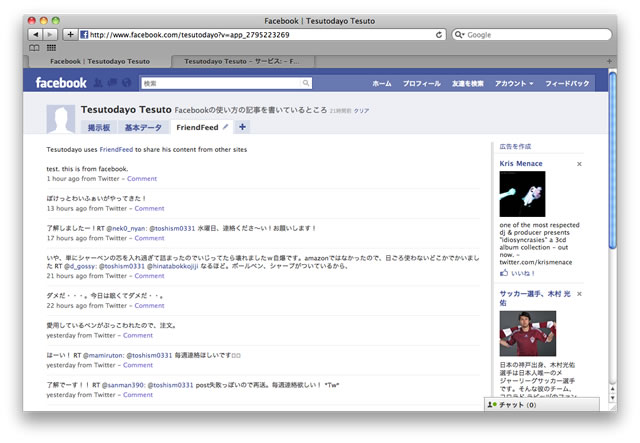Click the FriendFeed link in the intro text
Image resolution: width=640 pixels, height=443 pixels.
point(116,149)
